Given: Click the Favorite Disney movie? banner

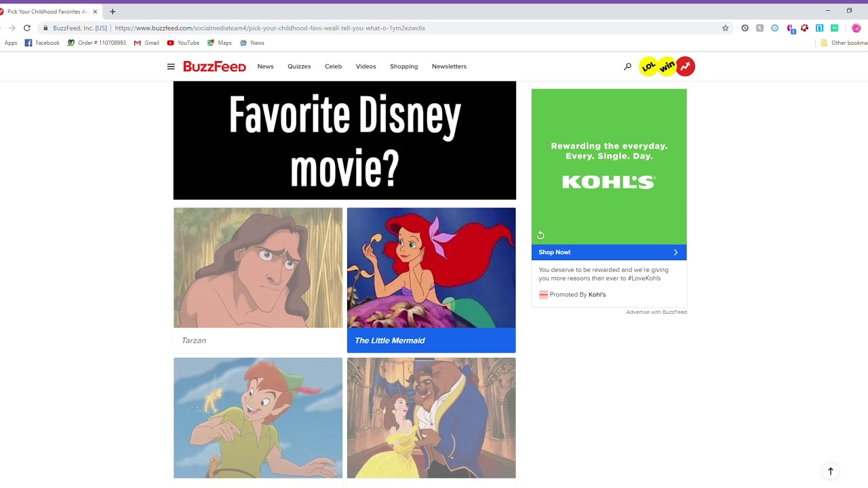Looking at the screenshot, I should pyautogui.click(x=344, y=140).
